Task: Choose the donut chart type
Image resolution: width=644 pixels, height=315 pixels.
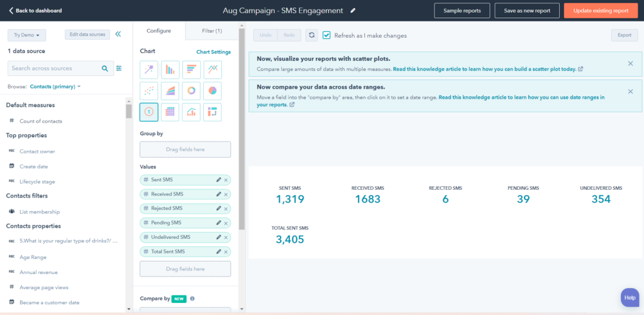Action: [x=191, y=91]
